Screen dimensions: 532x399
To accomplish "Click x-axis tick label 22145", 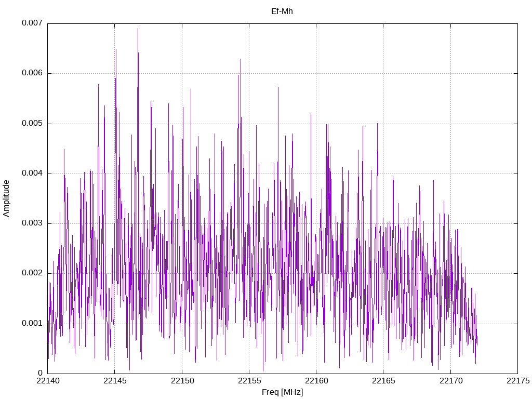I will (115, 381).
